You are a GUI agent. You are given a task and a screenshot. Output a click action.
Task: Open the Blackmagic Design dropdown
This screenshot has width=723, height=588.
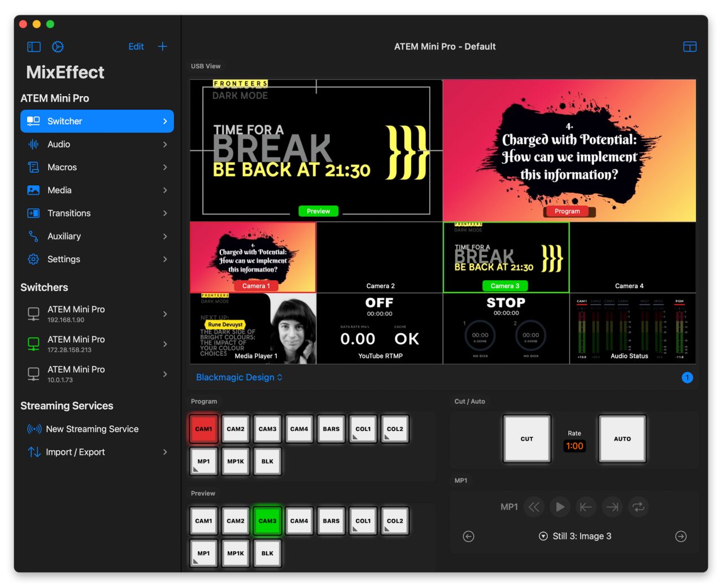pos(239,377)
